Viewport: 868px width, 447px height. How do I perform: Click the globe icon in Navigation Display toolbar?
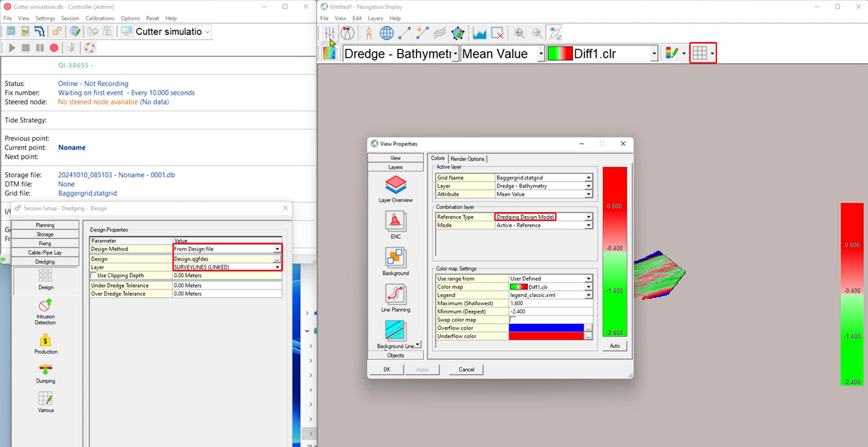pos(386,33)
